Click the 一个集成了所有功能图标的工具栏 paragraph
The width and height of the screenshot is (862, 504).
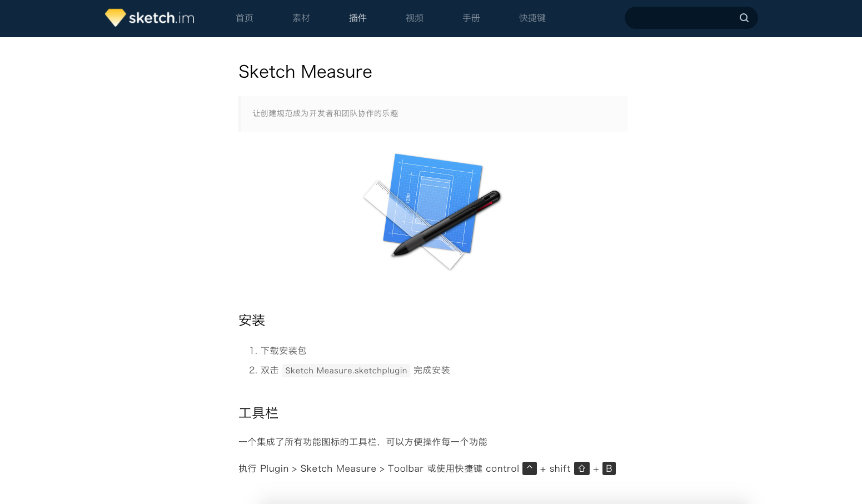point(363,442)
